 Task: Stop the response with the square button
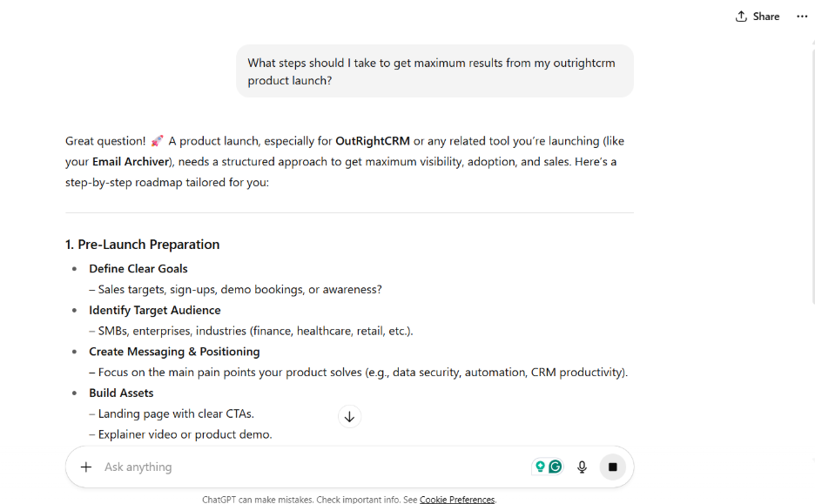click(x=613, y=467)
